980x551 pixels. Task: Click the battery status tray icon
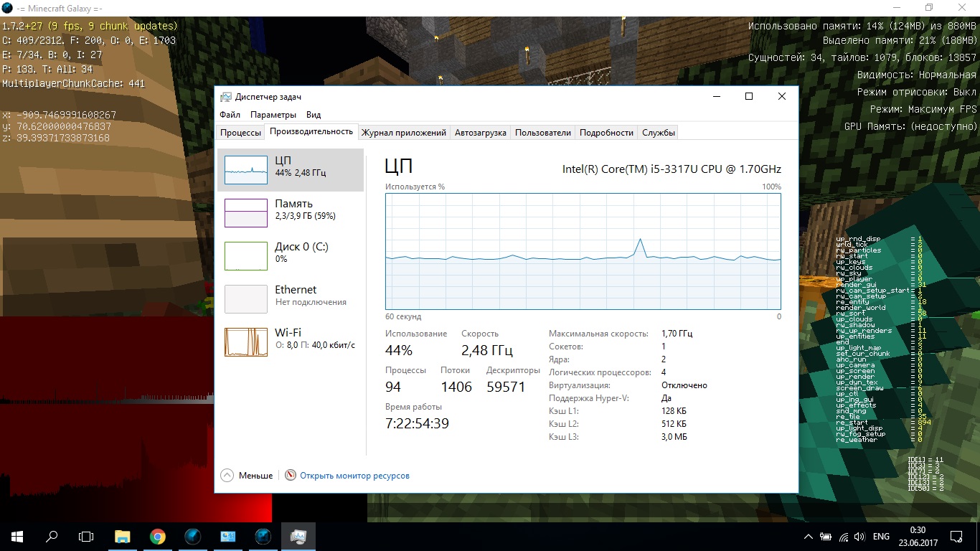826,537
